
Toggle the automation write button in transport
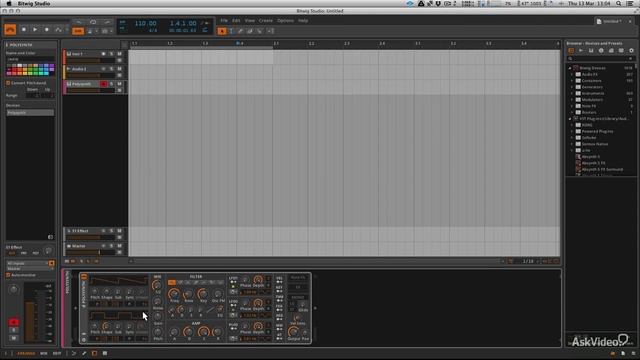[58, 30]
